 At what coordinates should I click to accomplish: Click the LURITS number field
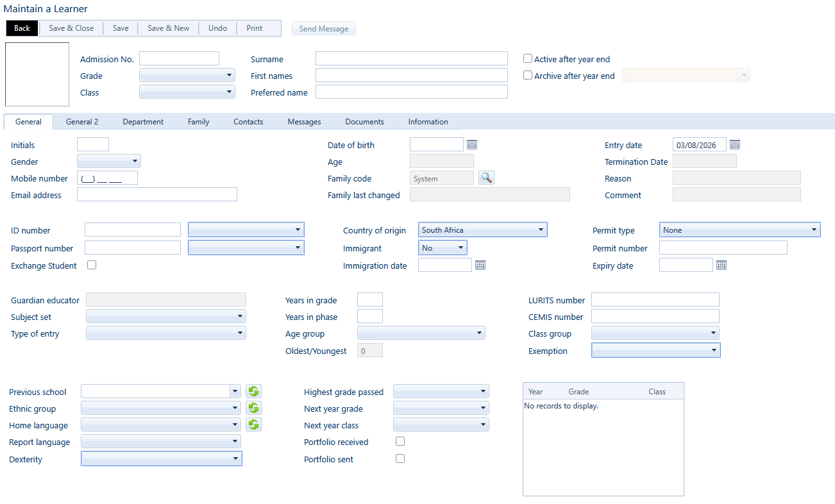[655, 299]
